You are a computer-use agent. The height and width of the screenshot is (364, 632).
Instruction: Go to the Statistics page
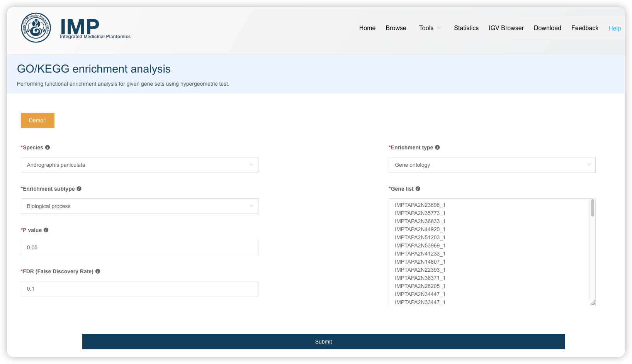tap(466, 28)
